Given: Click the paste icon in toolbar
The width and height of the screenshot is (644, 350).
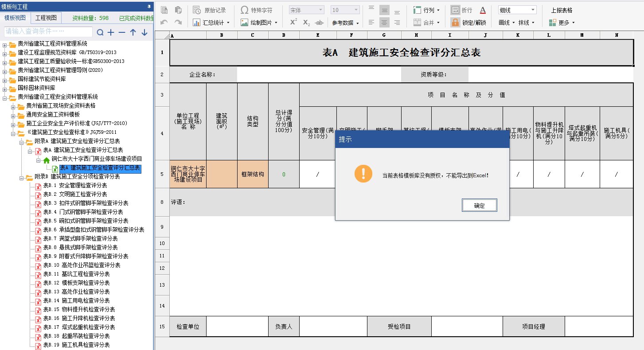Looking at the screenshot, I should (x=178, y=10).
